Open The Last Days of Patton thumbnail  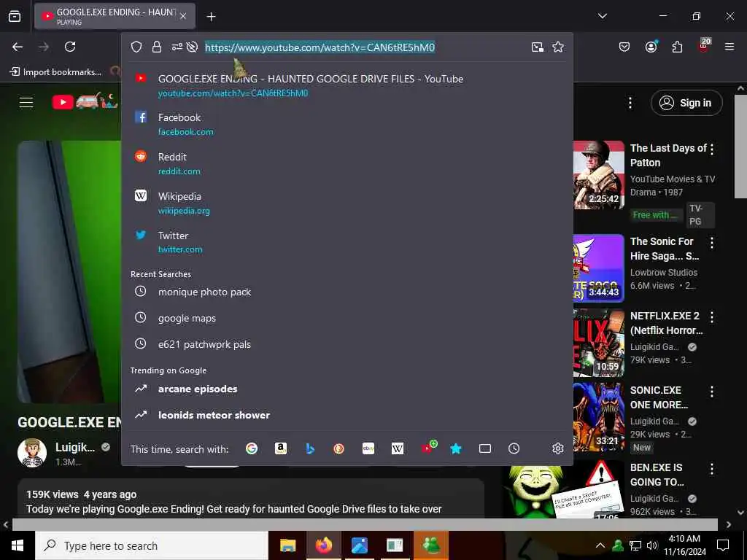[599, 175]
